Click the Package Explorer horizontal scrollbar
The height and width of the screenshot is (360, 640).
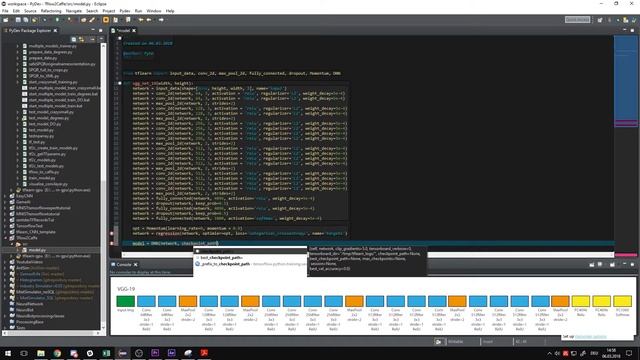(x=51, y=333)
